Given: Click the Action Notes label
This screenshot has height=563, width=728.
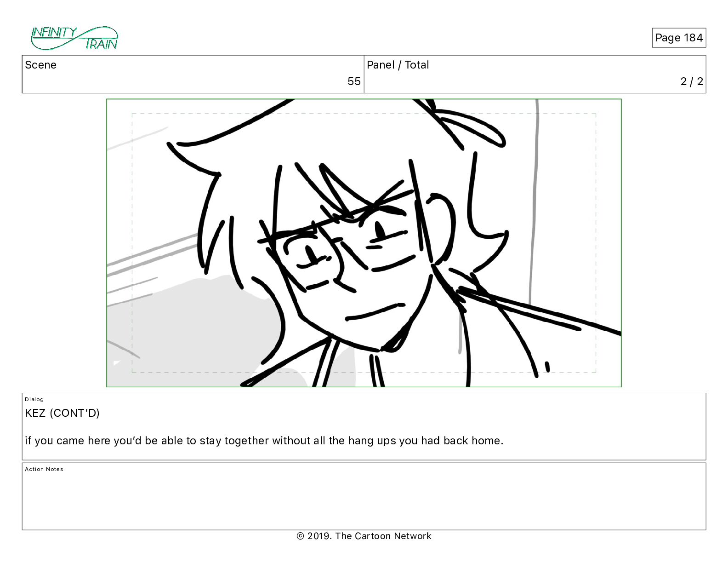Looking at the screenshot, I should click(x=44, y=469).
